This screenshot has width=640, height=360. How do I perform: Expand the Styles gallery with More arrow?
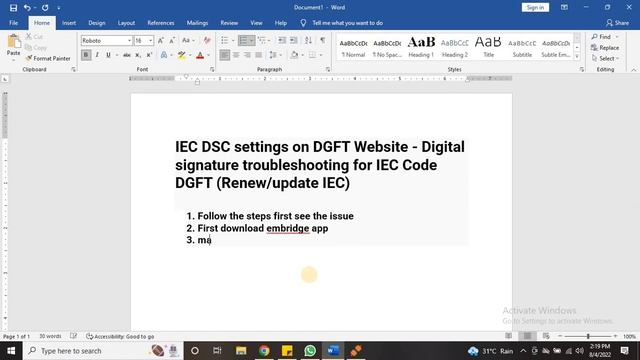[577, 57]
